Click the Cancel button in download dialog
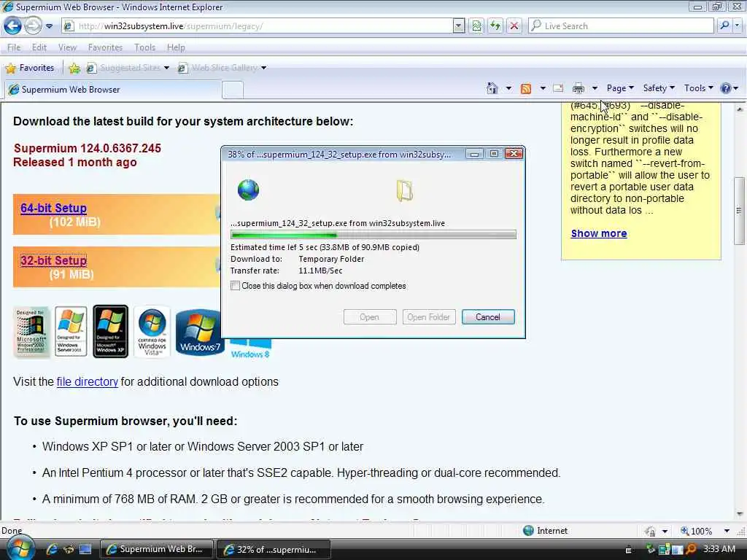This screenshot has width=747, height=560. (488, 317)
